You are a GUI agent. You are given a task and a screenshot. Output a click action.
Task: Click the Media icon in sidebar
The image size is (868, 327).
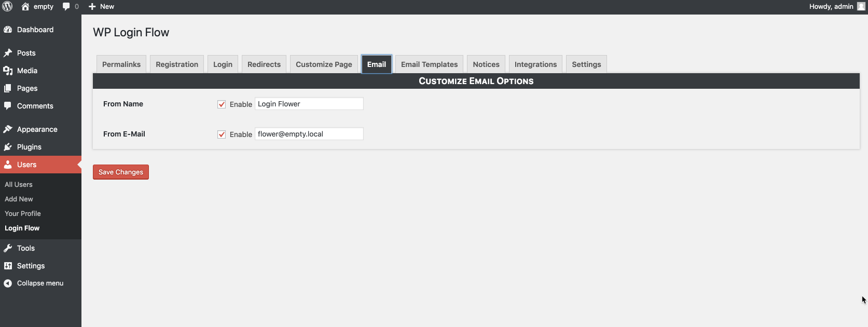click(x=8, y=71)
